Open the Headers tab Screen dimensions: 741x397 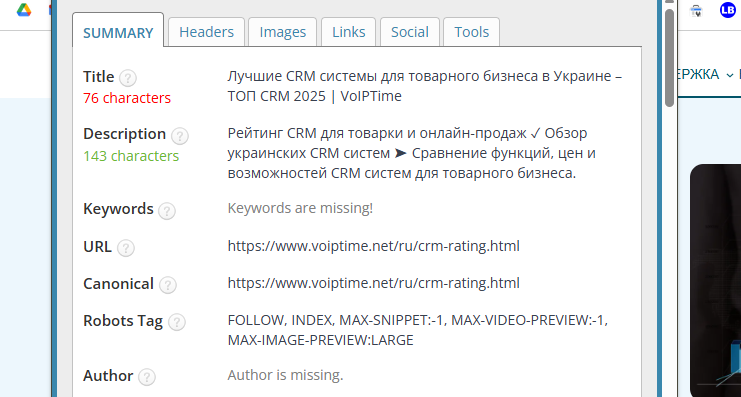[207, 32]
